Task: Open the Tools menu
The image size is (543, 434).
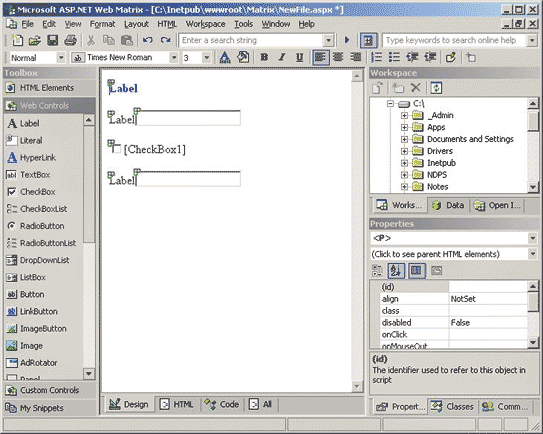Action: coord(243,24)
